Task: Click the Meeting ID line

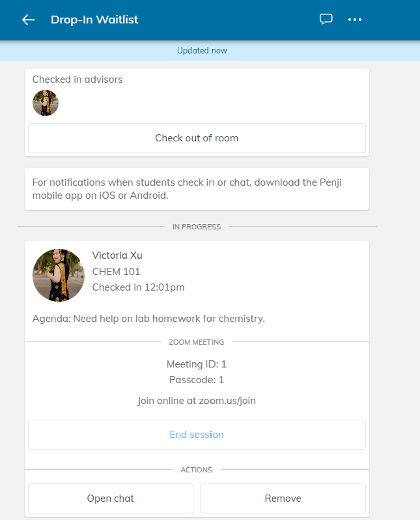Action: tap(197, 364)
